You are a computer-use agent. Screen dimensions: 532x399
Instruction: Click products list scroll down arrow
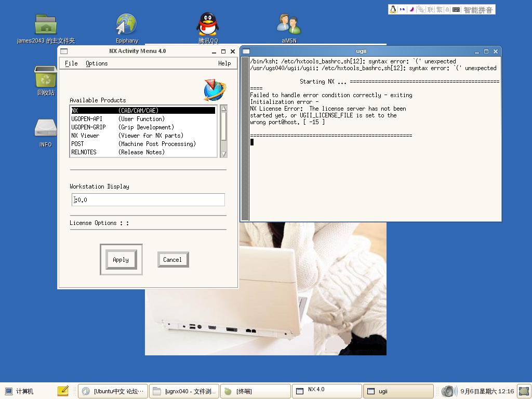coord(223,154)
